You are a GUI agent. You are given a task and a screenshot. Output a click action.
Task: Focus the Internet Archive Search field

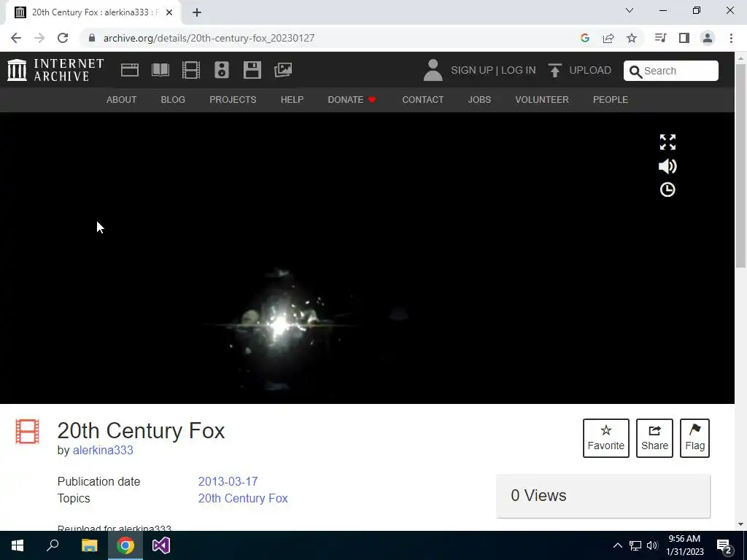[671, 71]
